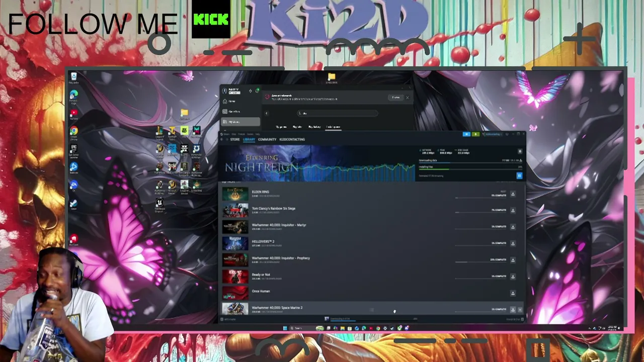The width and height of the screenshot is (644, 362).
Task: Open the Steam COMMUNITY tab
Action: click(x=267, y=139)
